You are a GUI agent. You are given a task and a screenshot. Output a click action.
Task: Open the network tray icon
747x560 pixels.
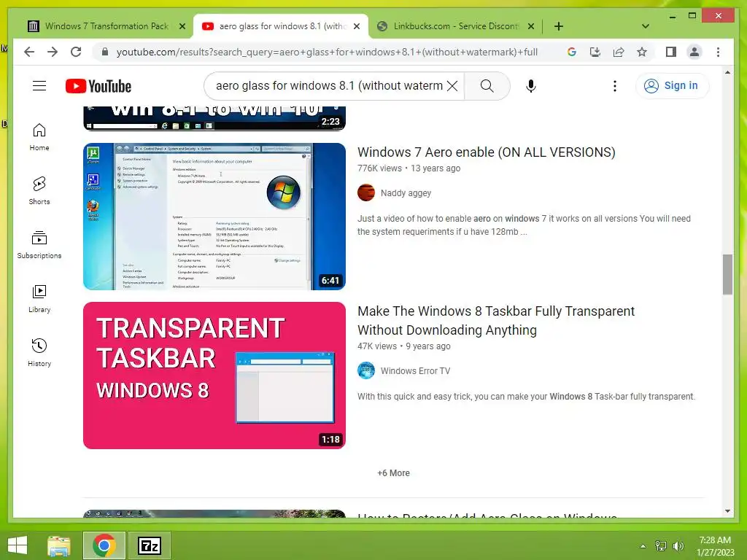pyautogui.click(x=661, y=546)
